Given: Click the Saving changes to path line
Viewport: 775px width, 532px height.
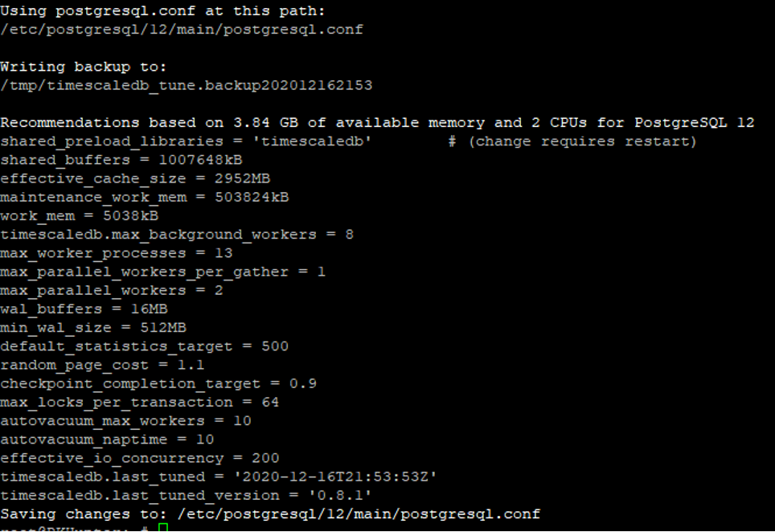Looking at the screenshot, I should (270, 514).
